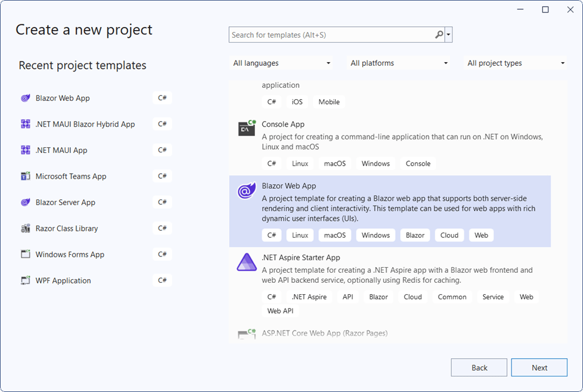Click the .NET Aspire Starter App triangle icon
Viewport: 583px width, 392px height.
tap(246, 262)
